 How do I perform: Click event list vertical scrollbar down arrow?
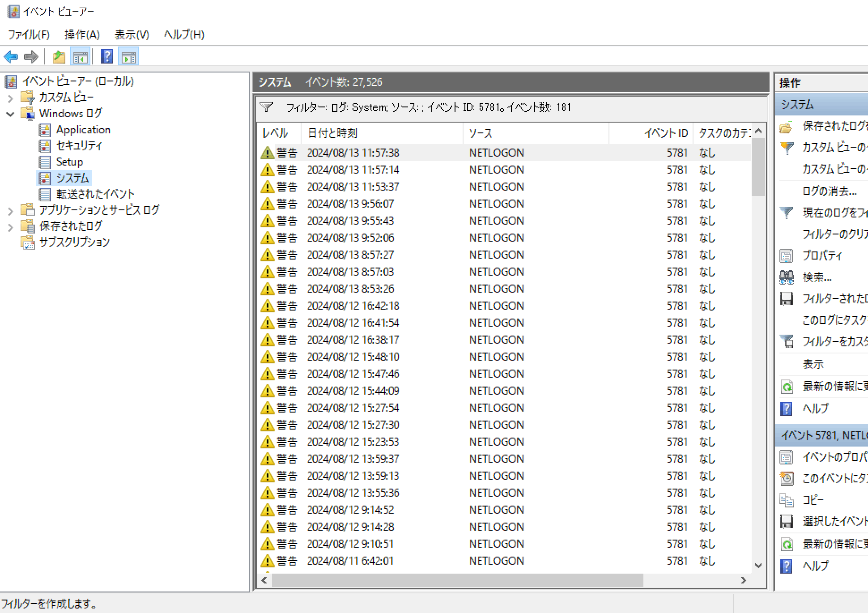[x=758, y=566]
